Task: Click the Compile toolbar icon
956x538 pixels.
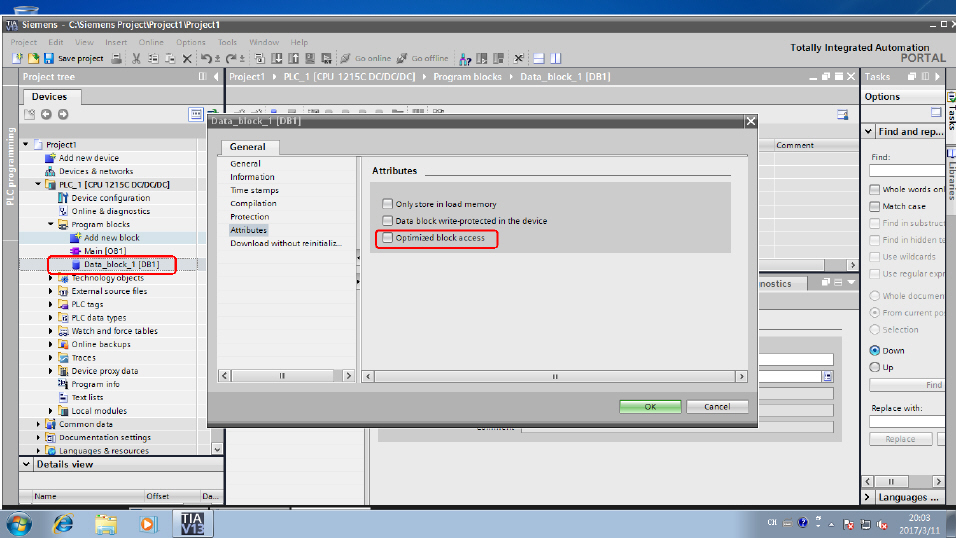Action: click(x=260, y=59)
